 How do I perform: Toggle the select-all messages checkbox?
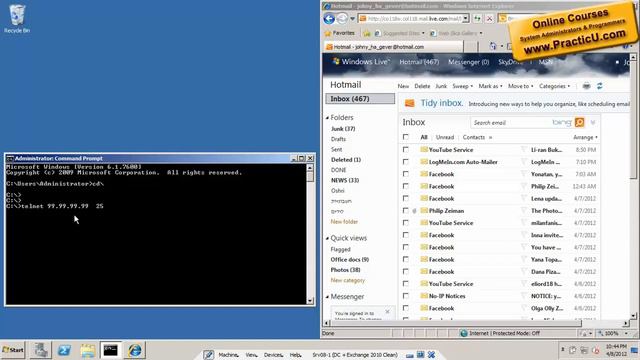(405, 137)
